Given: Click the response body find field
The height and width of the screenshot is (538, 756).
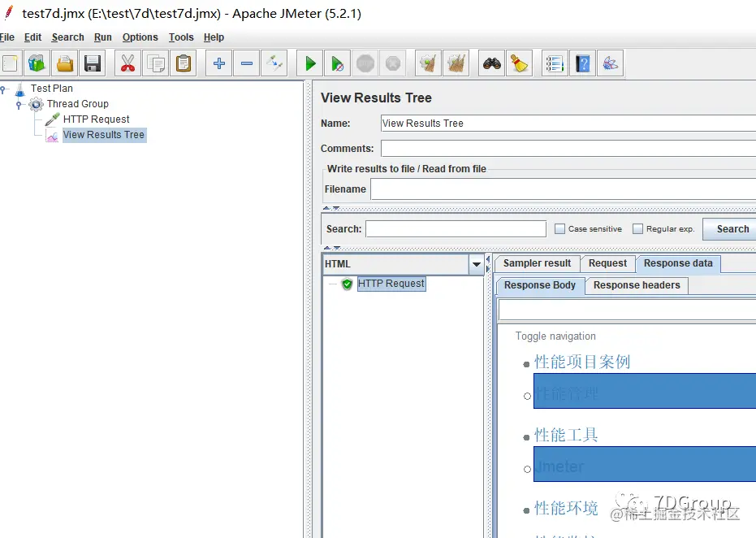Looking at the screenshot, I should 627,310.
